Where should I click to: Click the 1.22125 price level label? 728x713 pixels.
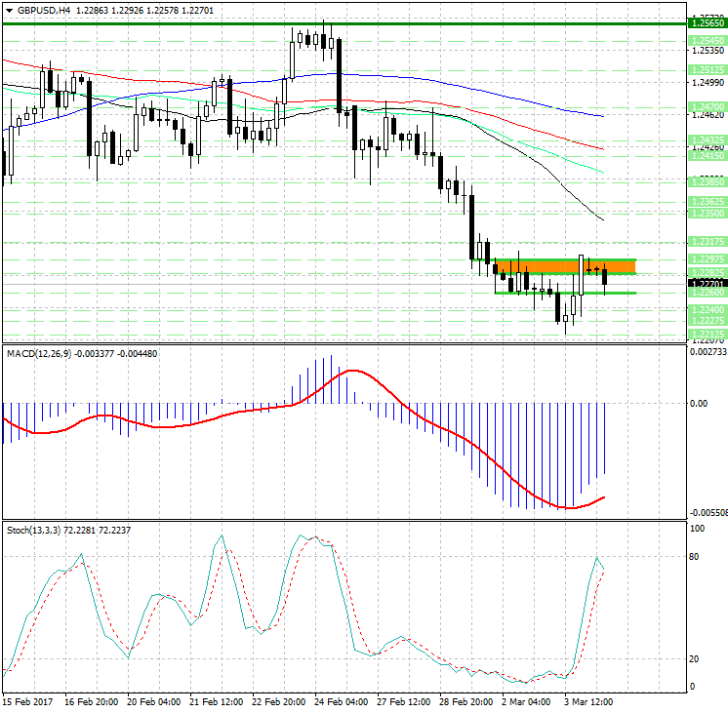tap(708, 334)
